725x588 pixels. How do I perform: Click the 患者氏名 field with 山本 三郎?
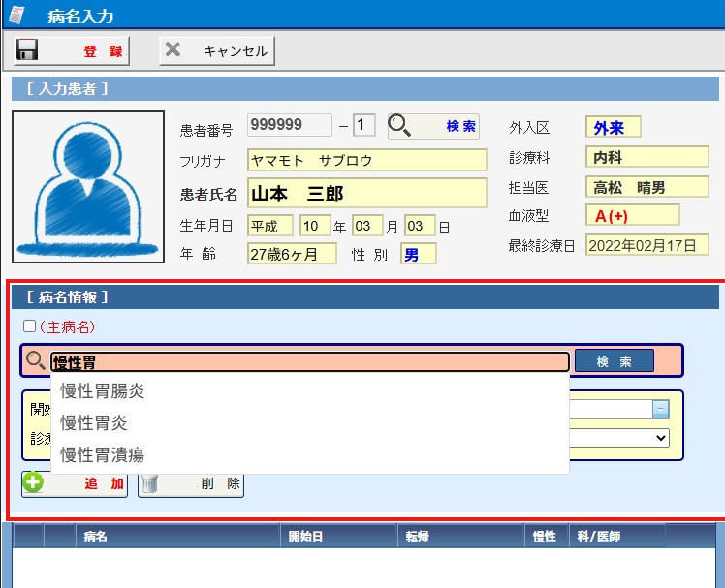[366, 193]
